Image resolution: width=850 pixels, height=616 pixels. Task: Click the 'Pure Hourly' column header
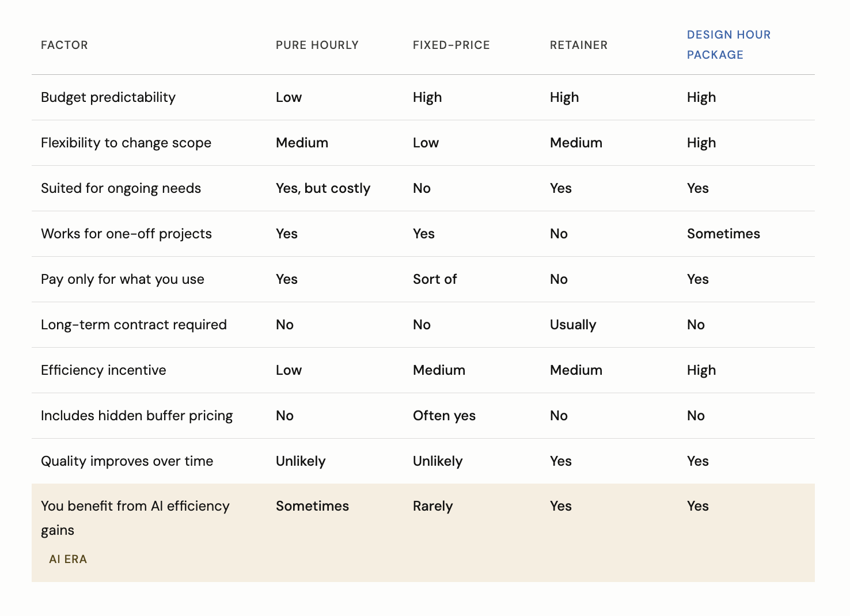click(x=317, y=45)
